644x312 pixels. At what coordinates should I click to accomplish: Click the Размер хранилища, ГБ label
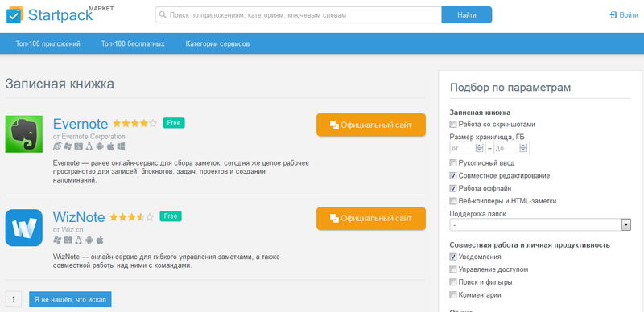click(x=487, y=137)
